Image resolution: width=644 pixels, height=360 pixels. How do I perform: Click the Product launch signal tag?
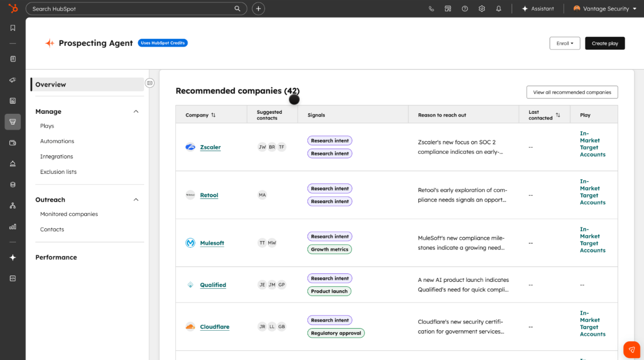tap(329, 291)
